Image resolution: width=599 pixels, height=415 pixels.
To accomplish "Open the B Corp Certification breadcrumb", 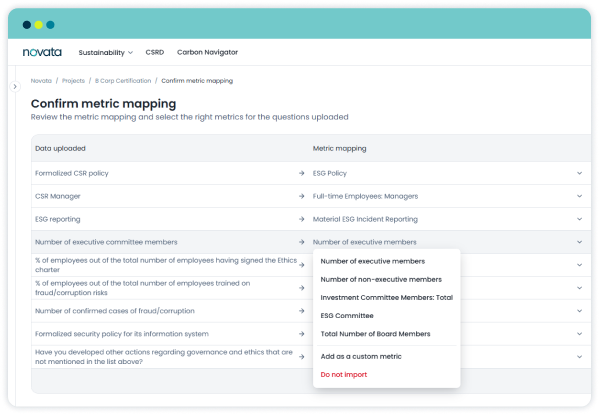I will (123, 81).
